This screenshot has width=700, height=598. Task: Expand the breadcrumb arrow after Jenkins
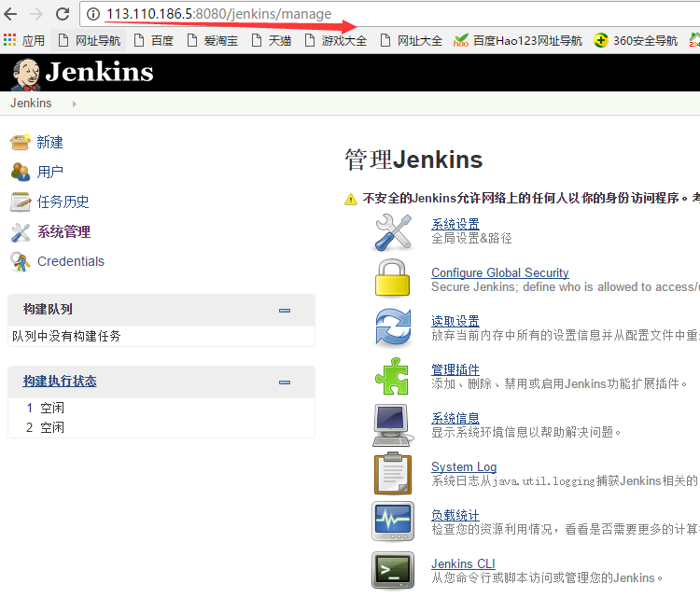(74, 104)
